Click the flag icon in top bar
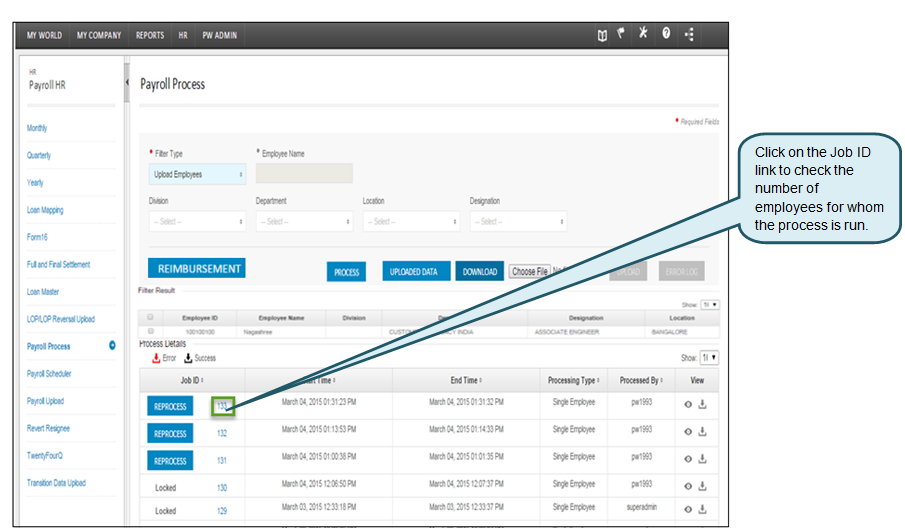 pyautogui.click(x=621, y=34)
